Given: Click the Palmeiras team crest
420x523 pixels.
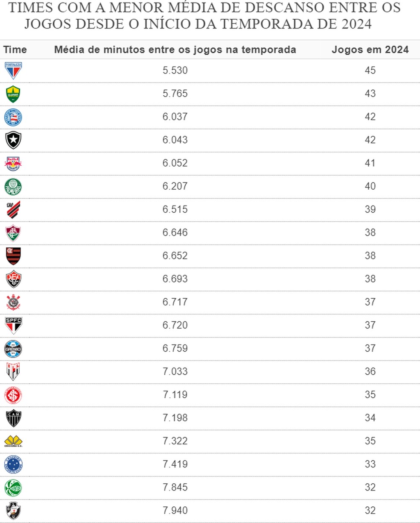Looking at the screenshot, I should 13,187.
